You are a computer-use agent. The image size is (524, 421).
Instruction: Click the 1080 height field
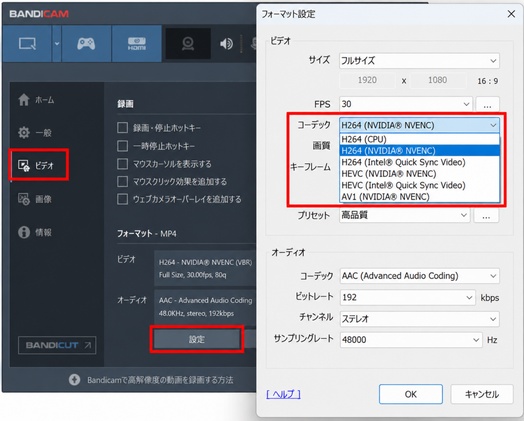438,80
